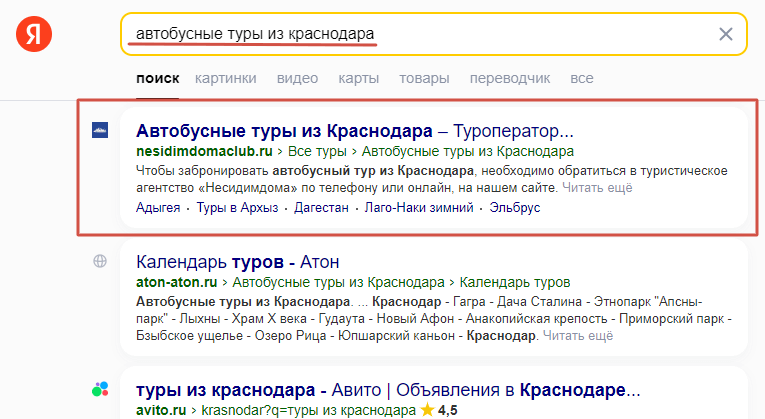Screen dimensions: 765x419
Task: Open the nesidimdomaclub.ru site favicon
Action: coord(100,130)
